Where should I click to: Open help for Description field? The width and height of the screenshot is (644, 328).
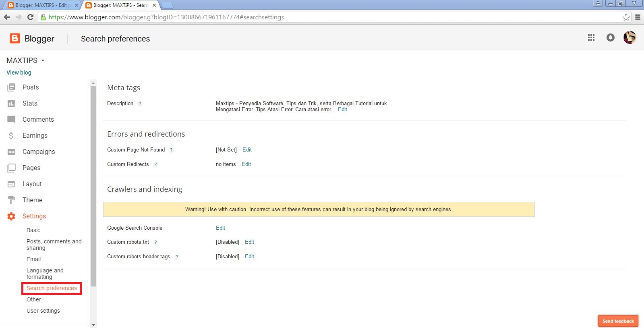140,104
